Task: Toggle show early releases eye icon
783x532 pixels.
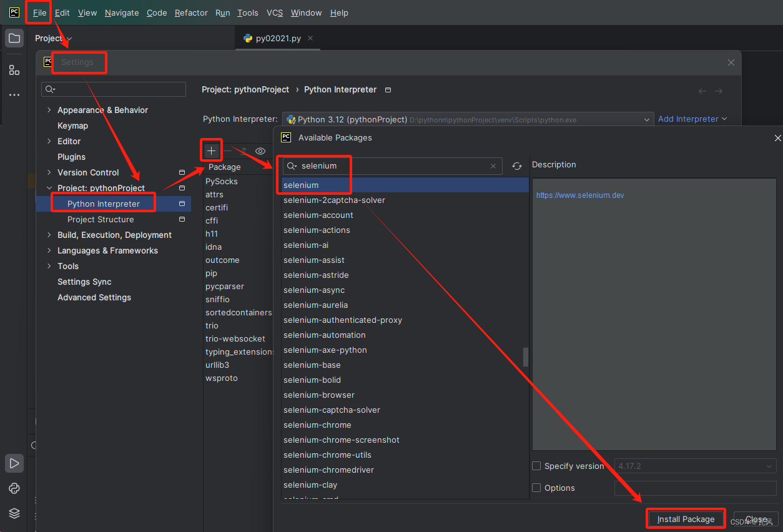Action: 260,150
